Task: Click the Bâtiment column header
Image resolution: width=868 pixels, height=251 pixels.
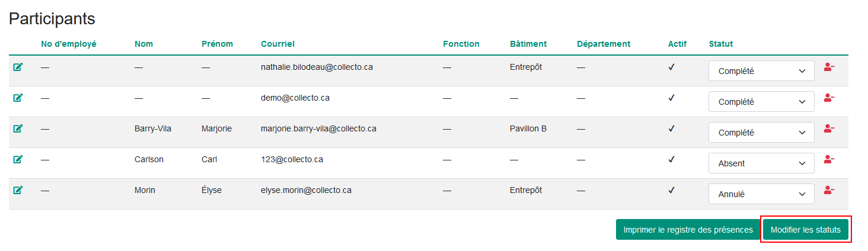Action: (528, 44)
